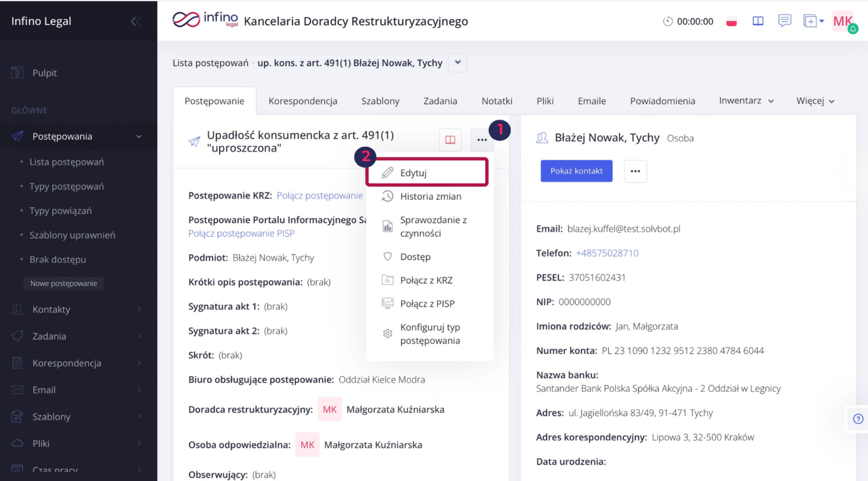Click the phone number +48575028710 link
The width and height of the screenshot is (868, 481).
(607, 253)
